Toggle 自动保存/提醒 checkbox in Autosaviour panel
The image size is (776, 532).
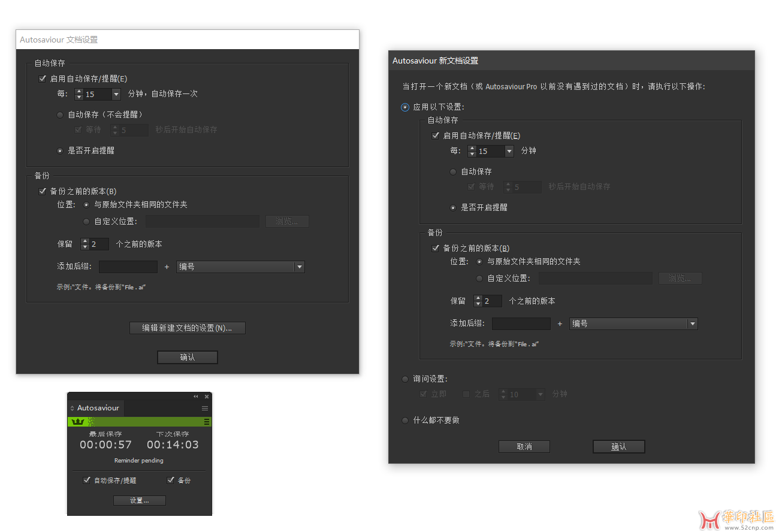point(87,480)
